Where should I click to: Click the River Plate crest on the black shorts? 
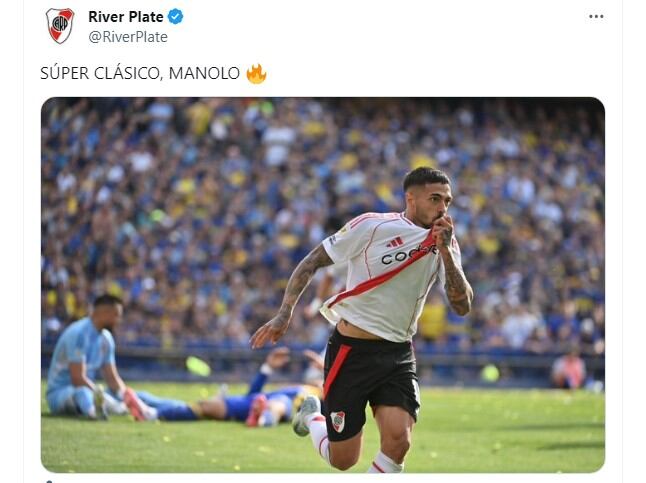click(x=338, y=421)
